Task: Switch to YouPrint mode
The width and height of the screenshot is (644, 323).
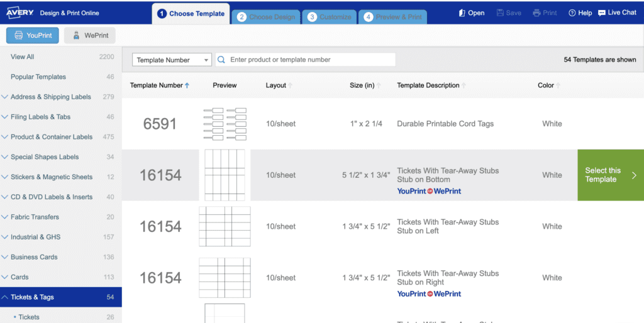Action: coord(33,35)
